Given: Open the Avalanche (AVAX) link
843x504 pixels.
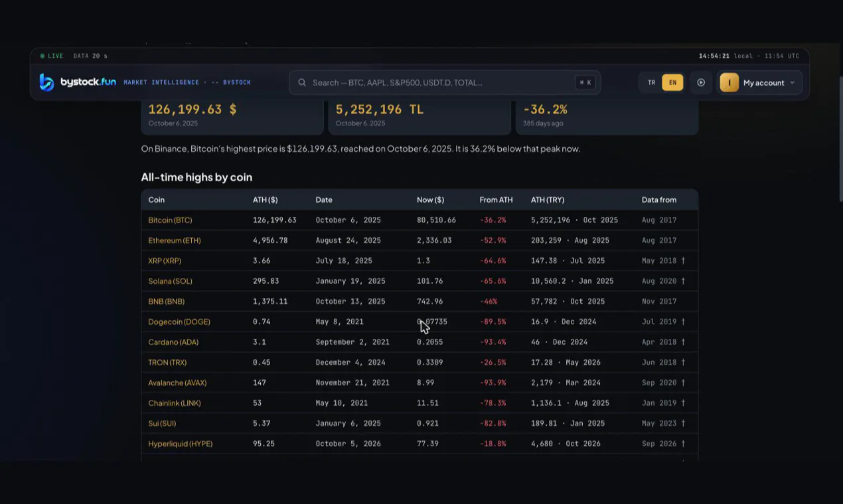Looking at the screenshot, I should pyautogui.click(x=178, y=383).
